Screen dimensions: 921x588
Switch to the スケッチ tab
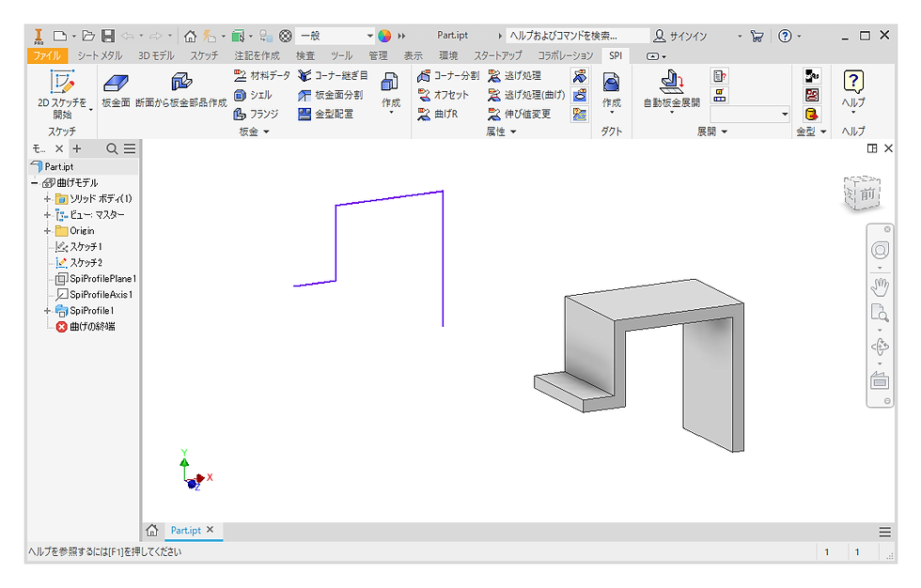click(x=204, y=55)
